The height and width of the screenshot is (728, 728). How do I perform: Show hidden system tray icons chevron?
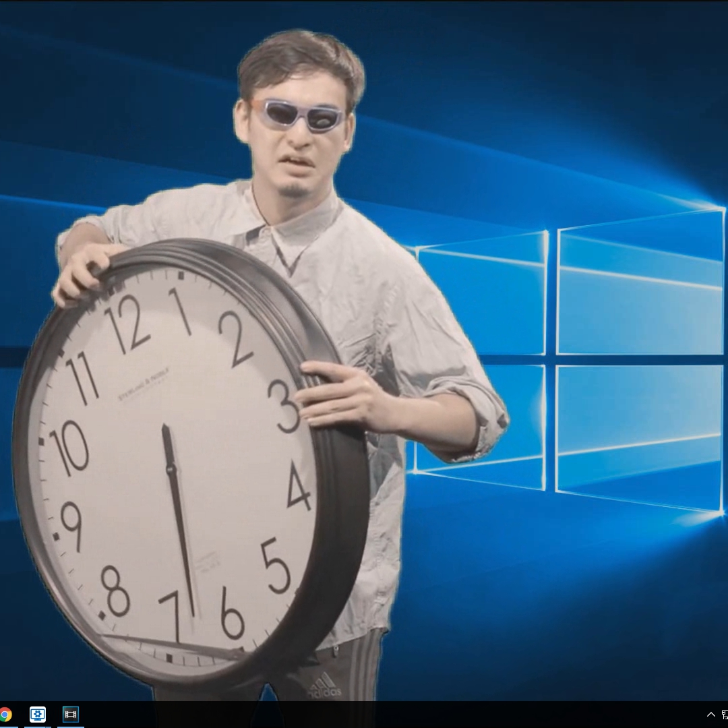point(711,714)
